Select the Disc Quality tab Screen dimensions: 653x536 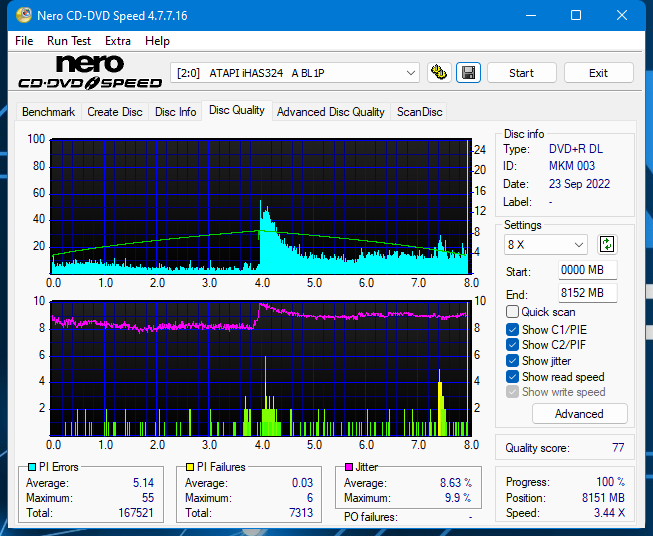[x=237, y=110]
